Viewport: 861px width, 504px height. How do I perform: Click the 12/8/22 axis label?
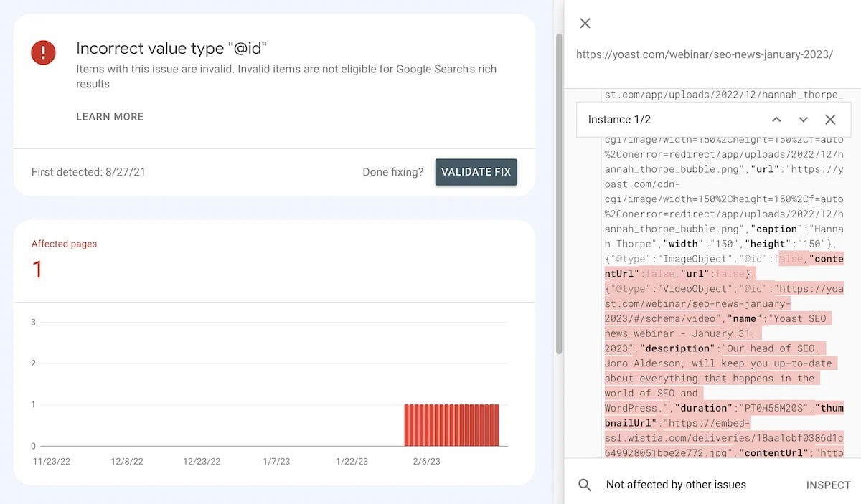[127, 462]
